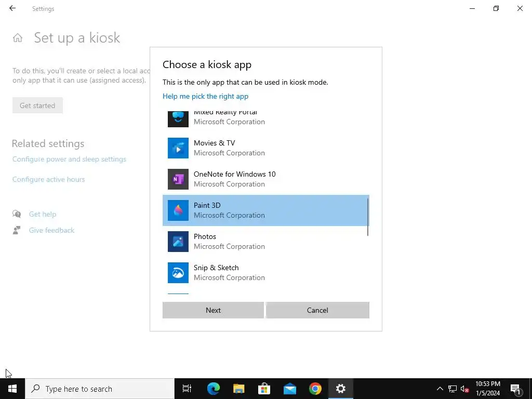Click the Get started button
This screenshot has height=399, width=532.
pyautogui.click(x=37, y=105)
